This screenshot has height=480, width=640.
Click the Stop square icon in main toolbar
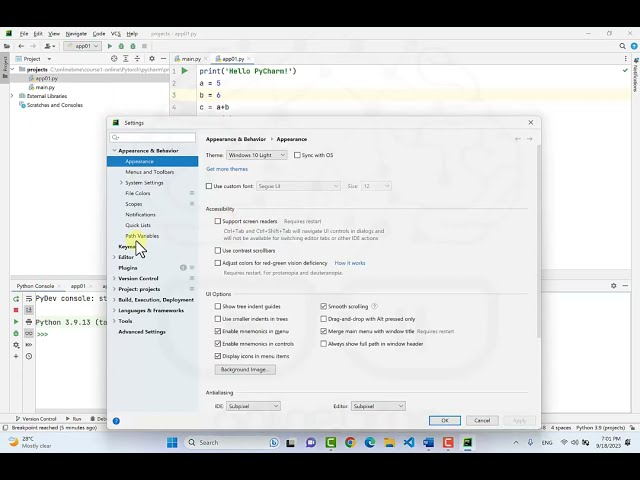(144, 46)
